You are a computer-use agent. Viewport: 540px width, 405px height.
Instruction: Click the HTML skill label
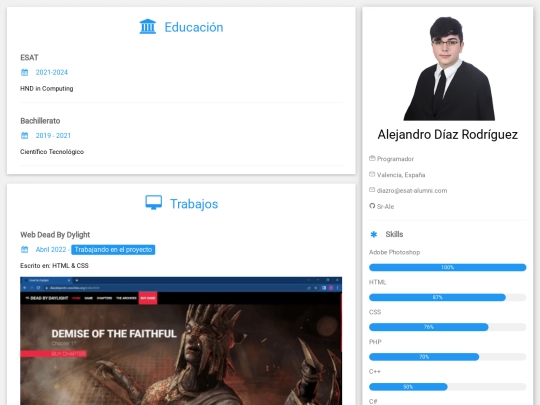377,282
